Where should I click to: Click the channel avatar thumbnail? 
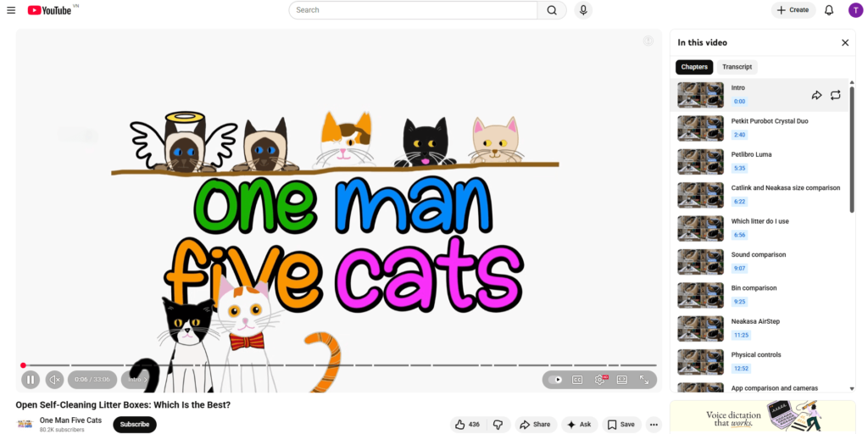[x=25, y=424]
